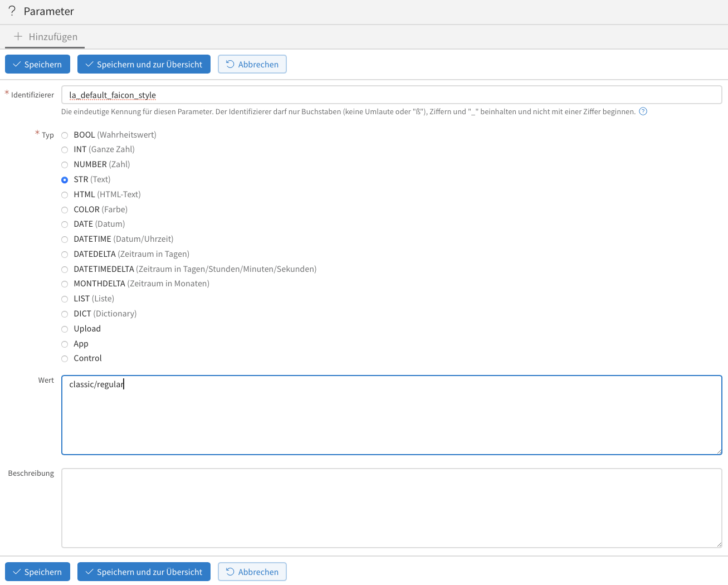Click into the Wert text area
728x585 pixels.
pyautogui.click(x=392, y=415)
